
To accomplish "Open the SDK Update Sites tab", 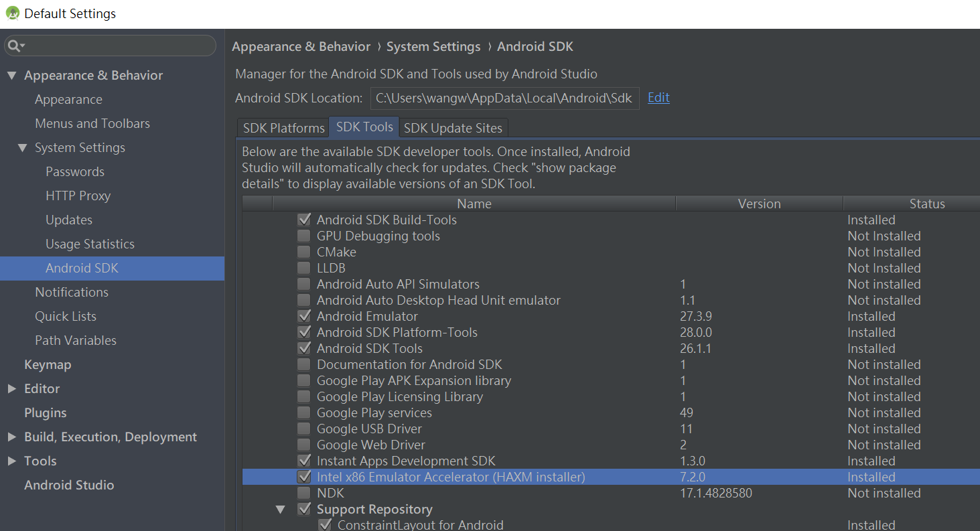I will point(453,127).
